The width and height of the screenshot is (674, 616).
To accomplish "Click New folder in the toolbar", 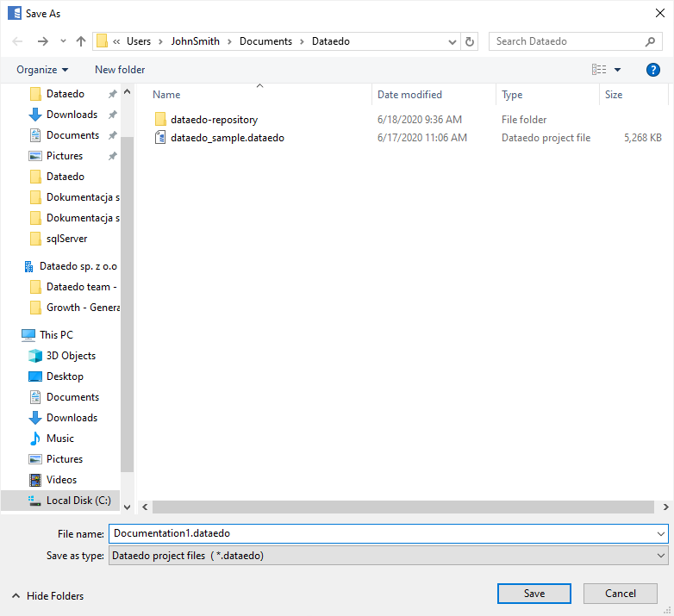I will coord(120,70).
